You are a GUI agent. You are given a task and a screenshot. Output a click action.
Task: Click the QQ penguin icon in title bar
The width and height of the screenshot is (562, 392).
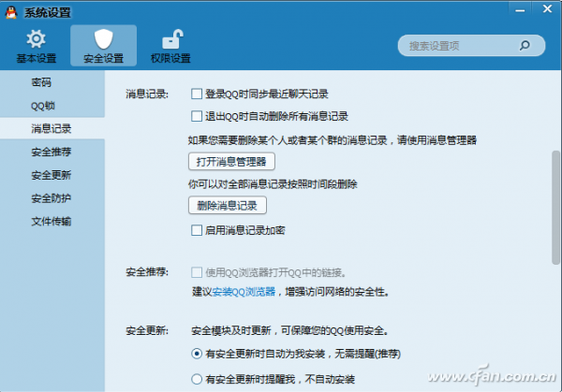11,12
